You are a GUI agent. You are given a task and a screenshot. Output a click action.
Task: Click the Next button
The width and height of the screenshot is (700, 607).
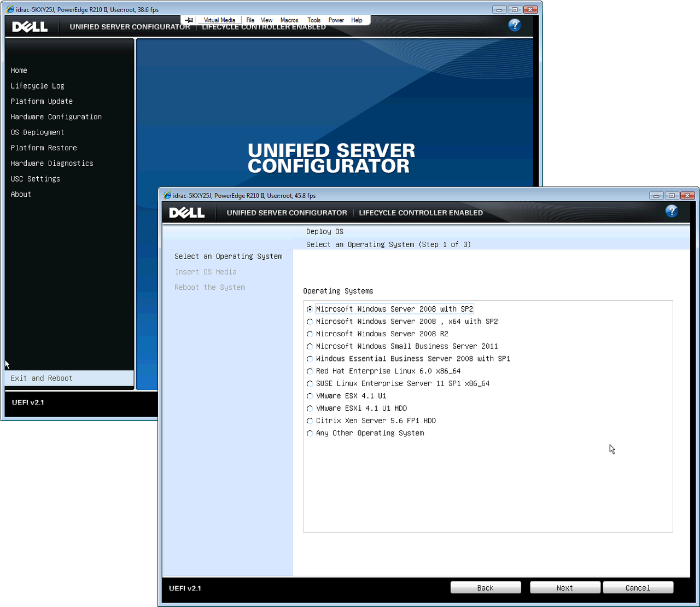[x=565, y=588]
